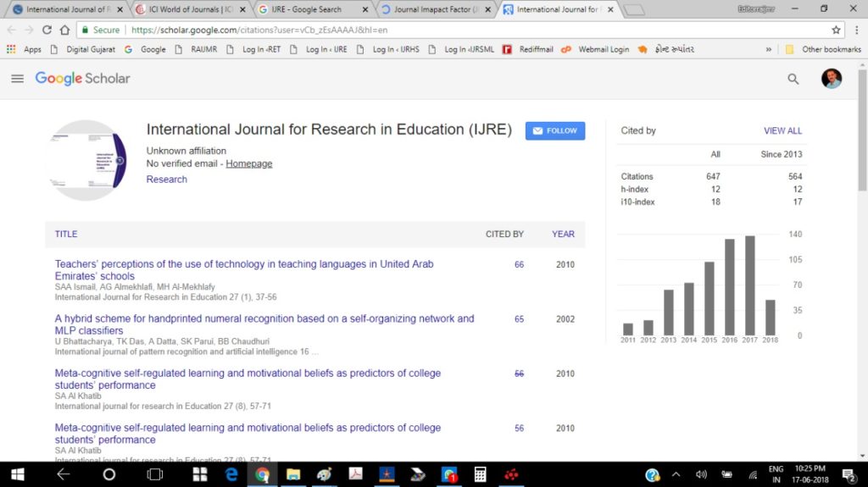Click the 2017 bar in the citations chart

point(749,285)
